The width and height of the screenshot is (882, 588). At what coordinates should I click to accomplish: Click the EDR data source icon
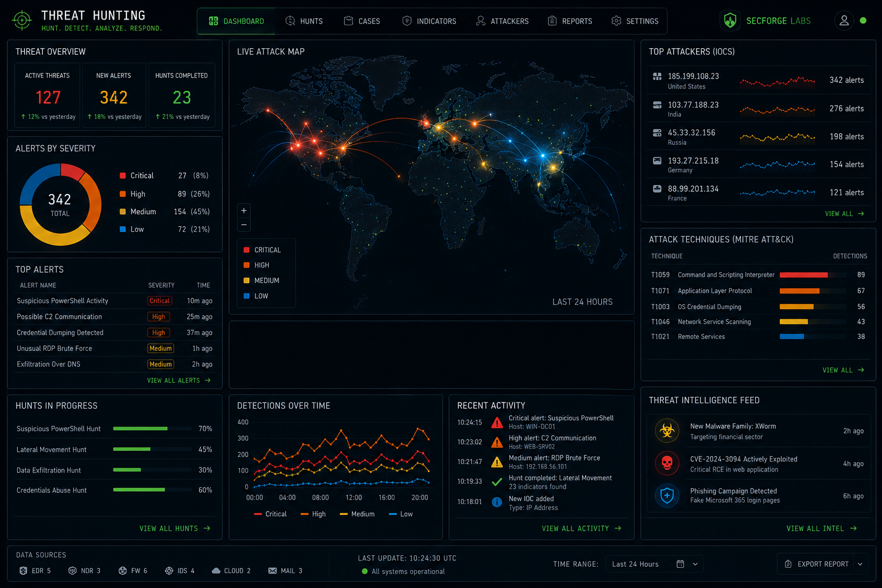(x=23, y=571)
